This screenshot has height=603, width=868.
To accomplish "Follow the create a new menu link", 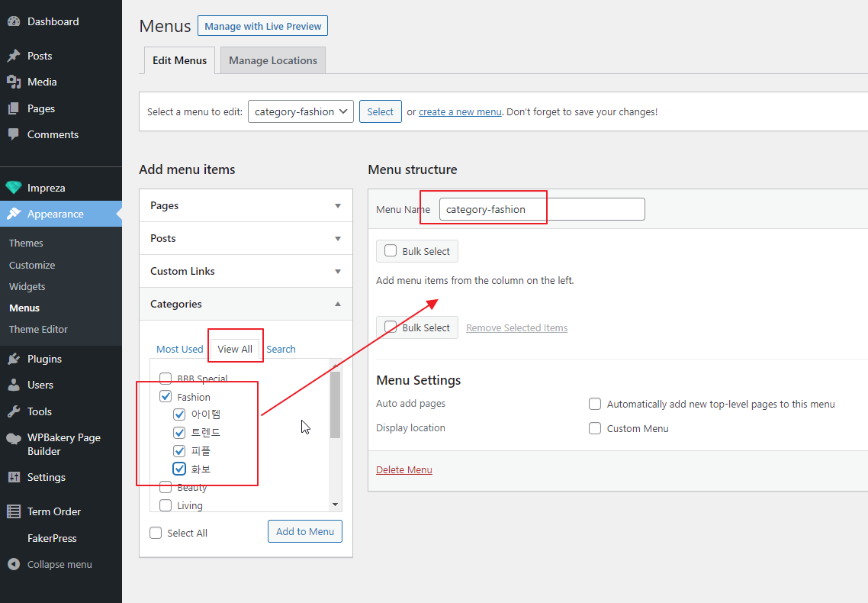I will [460, 112].
